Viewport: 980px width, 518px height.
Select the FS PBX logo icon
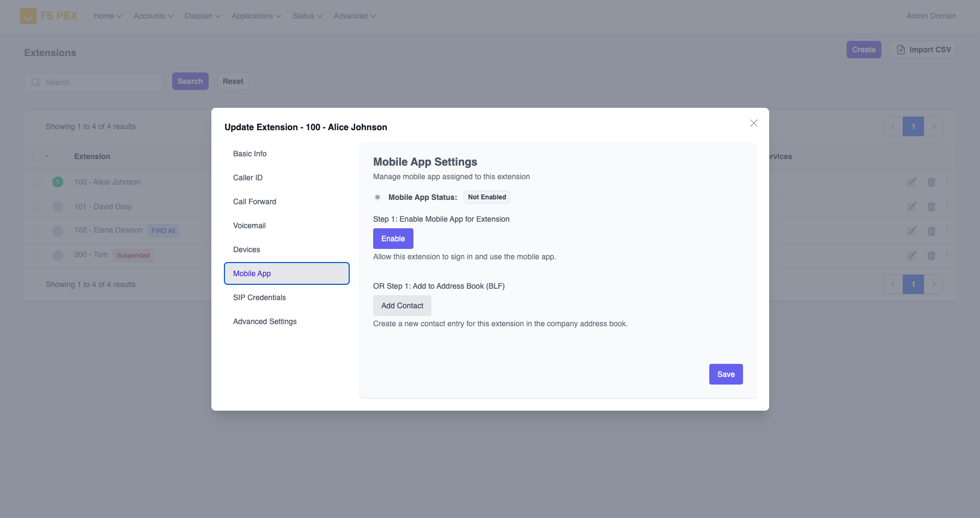pyautogui.click(x=28, y=16)
